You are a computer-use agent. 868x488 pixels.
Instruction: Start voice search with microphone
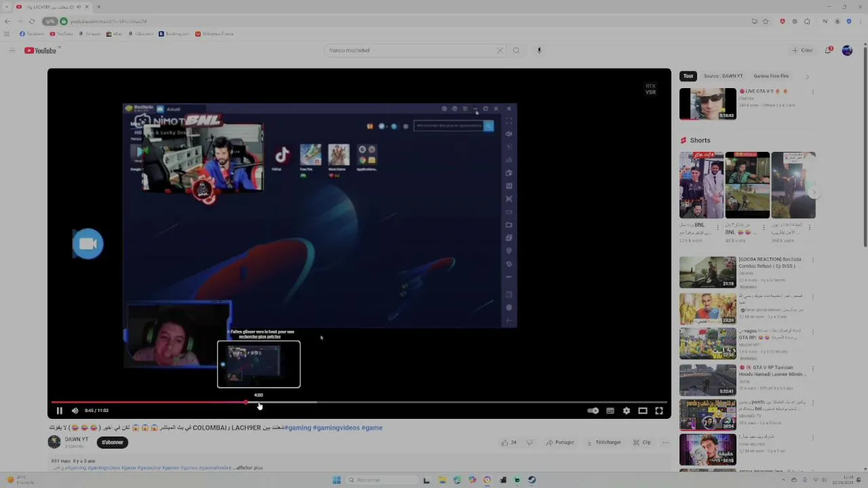point(539,50)
